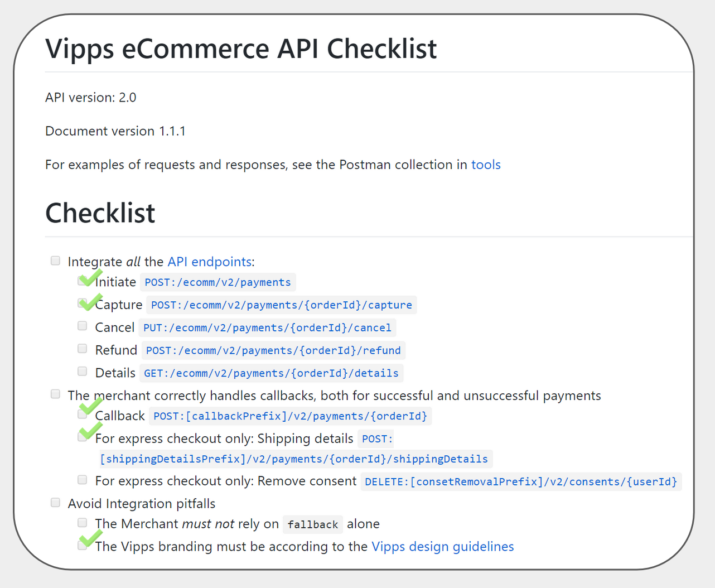Screen dimensions: 715x588
Task: Open the DELETE consents endpoint link
Action: [520, 481]
